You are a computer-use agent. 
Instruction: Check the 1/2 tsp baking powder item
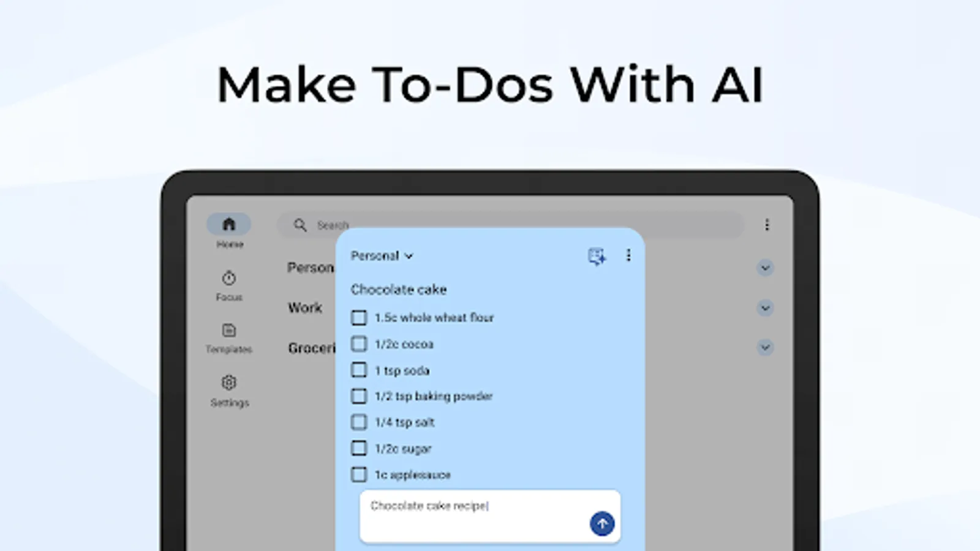click(359, 396)
